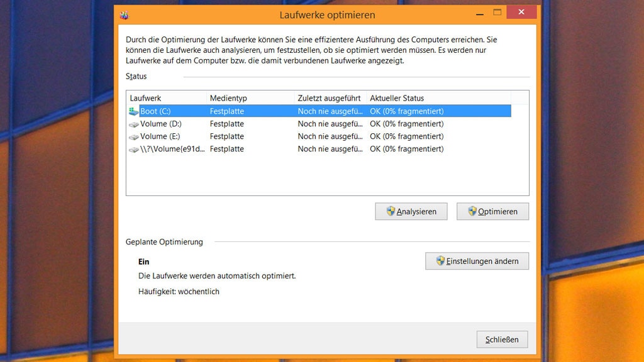Start optimization with the Optimieren button
Image resolution: width=644 pixels, height=362 pixels.
(x=492, y=211)
